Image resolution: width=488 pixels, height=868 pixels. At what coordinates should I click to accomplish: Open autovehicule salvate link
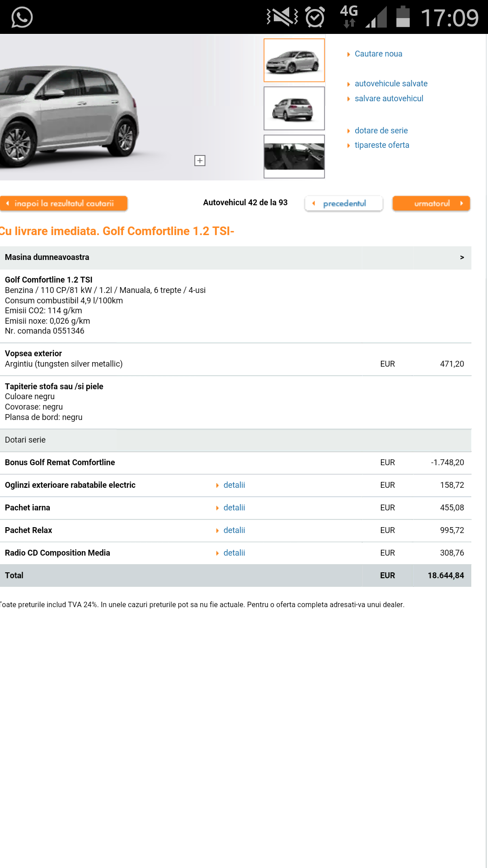coord(391,84)
